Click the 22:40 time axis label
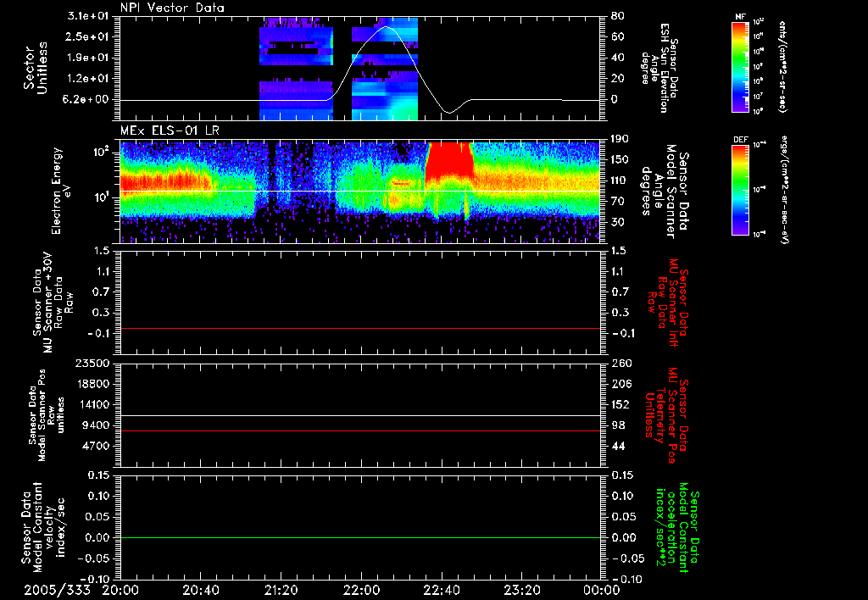Screen dimensions: 868x600 coord(441,591)
